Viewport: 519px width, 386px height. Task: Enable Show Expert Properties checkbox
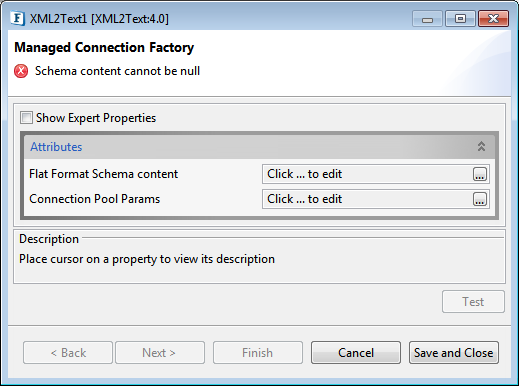(x=26, y=118)
